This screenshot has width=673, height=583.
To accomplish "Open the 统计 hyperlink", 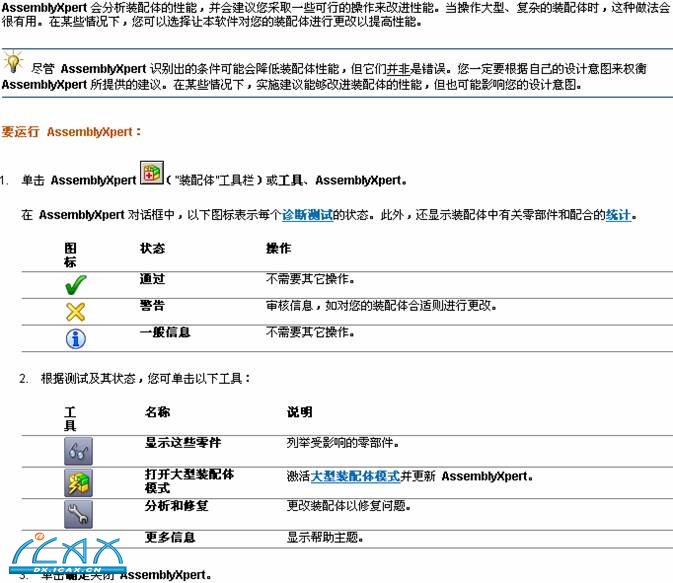I will (618, 215).
